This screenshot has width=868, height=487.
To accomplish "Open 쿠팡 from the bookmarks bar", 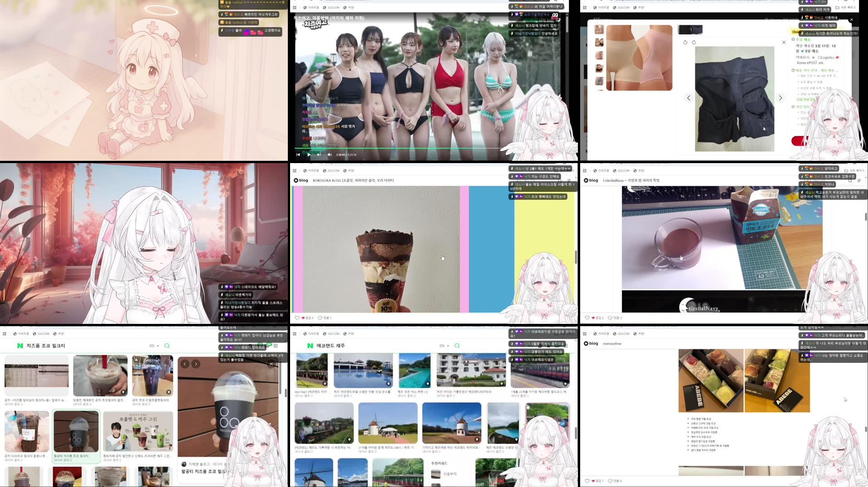I will [x=349, y=171].
